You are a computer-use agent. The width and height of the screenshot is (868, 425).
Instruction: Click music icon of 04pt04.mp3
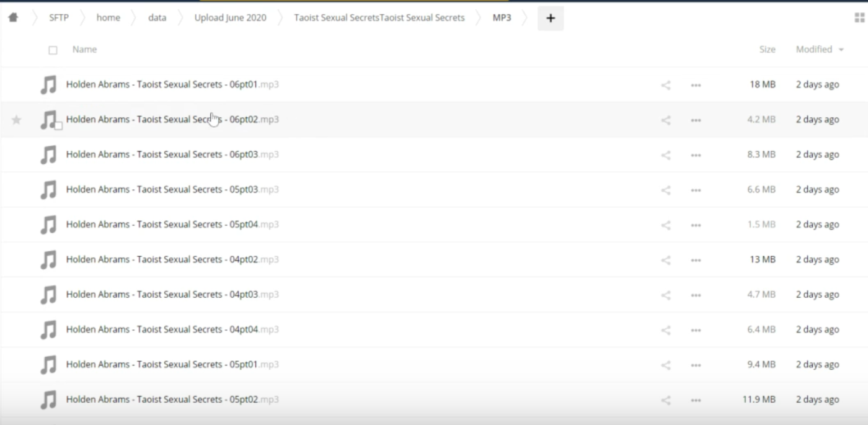coord(48,330)
